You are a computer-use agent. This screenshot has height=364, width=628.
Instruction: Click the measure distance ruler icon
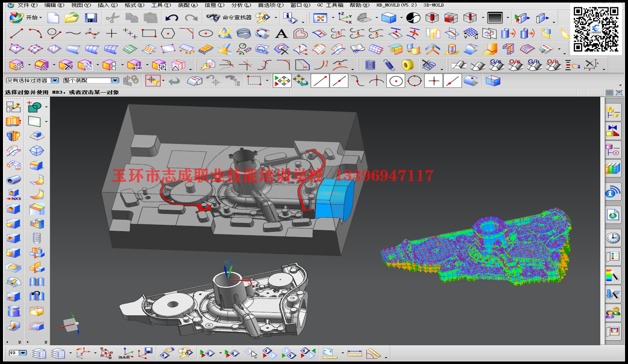click(355, 354)
